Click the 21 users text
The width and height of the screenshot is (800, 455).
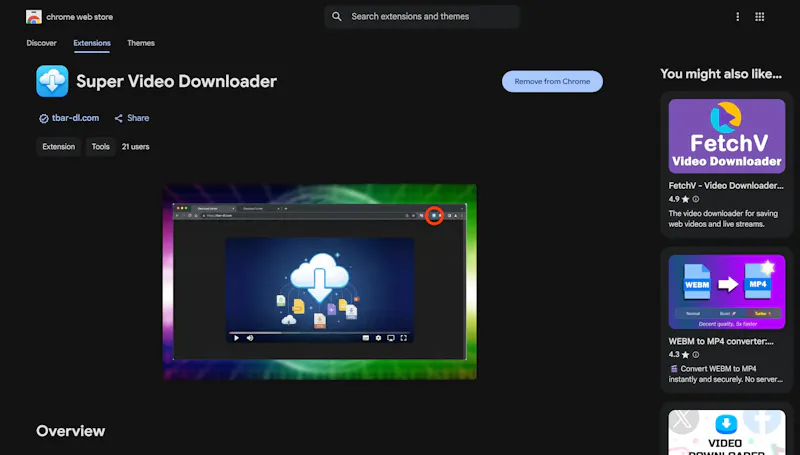pos(136,146)
